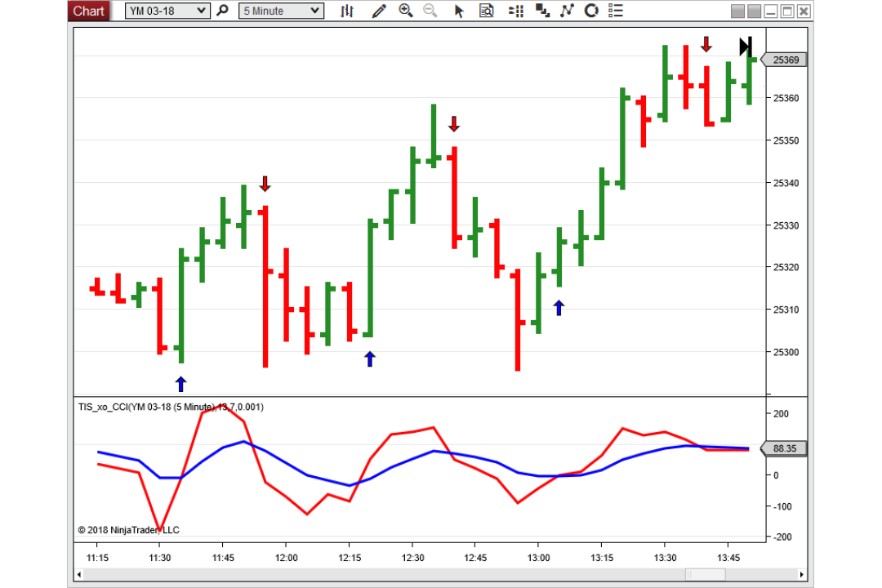Click the 88.35 indicator value marker
Screen dimensions: 882x588
point(784,448)
